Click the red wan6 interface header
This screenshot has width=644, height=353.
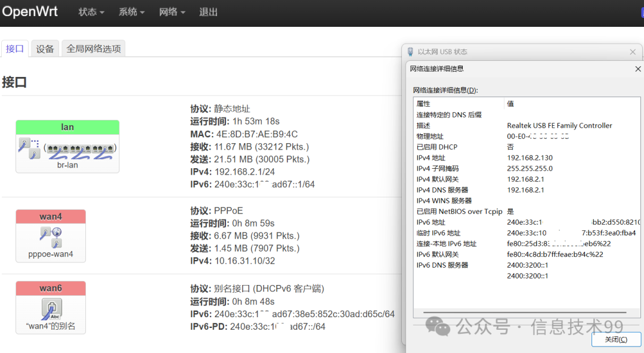(x=51, y=289)
